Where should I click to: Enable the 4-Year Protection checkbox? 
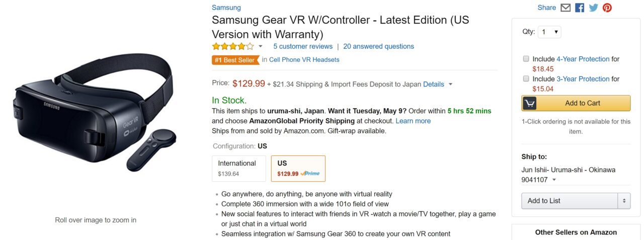point(526,58)
